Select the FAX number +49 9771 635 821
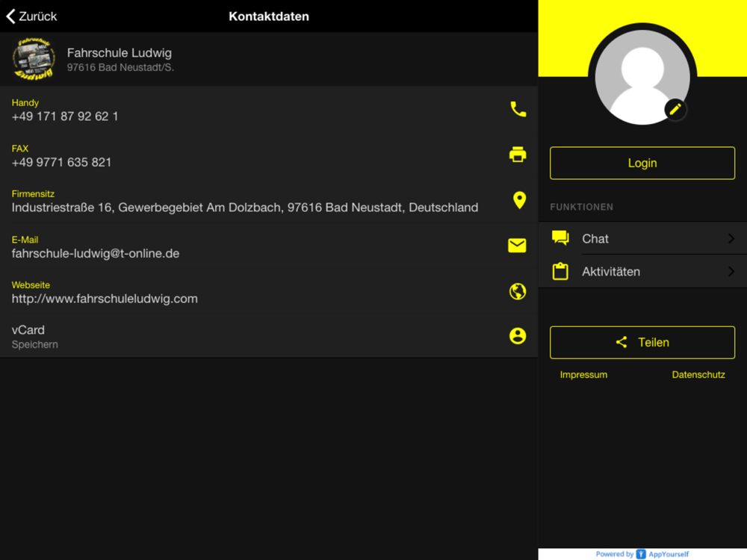747x560 pixels. (x=61, y=162)
